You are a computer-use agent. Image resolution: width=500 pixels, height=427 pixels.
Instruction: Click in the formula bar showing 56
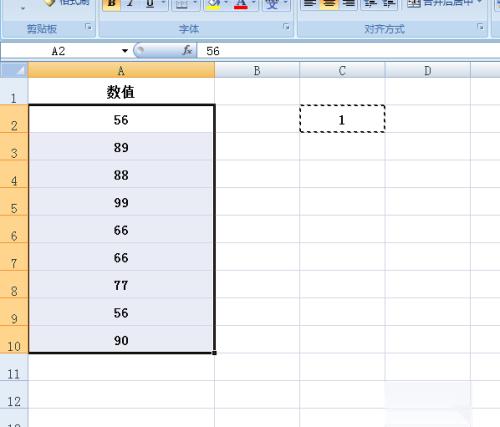[348, 51]
